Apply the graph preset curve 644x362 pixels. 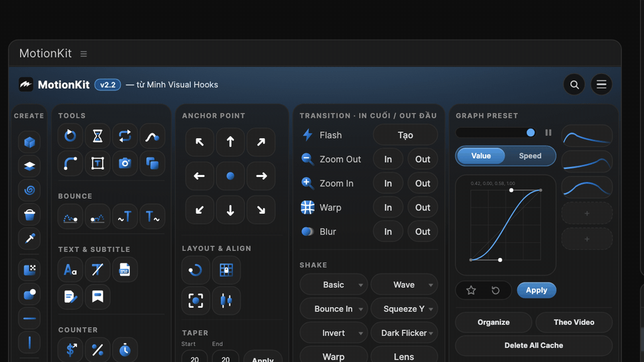pyautogui.click(x=537, y=290)
